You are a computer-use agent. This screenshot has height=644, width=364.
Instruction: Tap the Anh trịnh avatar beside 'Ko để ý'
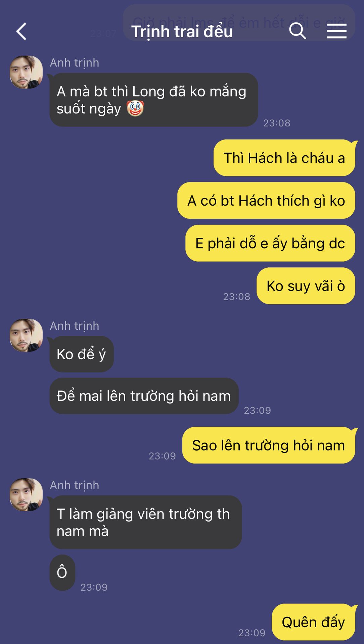pyautogui.click(x=26, y=335)
